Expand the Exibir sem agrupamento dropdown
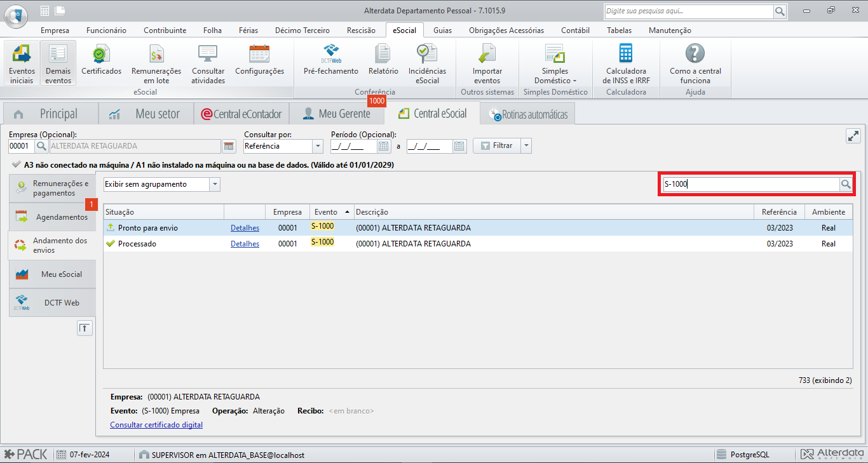 215,184
